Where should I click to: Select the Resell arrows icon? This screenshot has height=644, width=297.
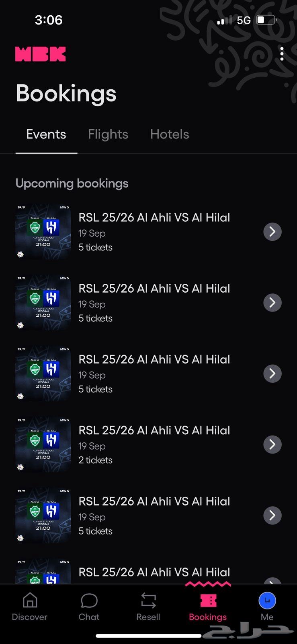coord(148,601)
